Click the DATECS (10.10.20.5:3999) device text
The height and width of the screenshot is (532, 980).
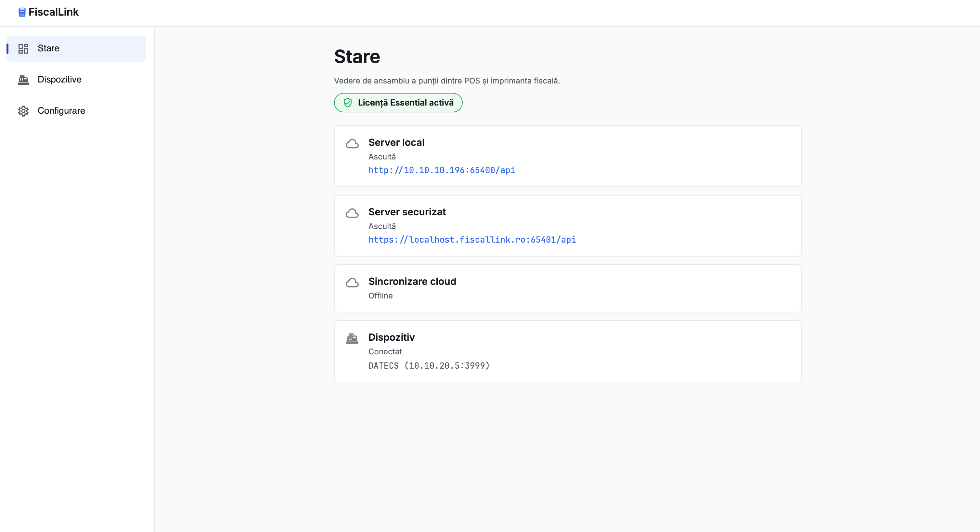(x=429, y=366)
